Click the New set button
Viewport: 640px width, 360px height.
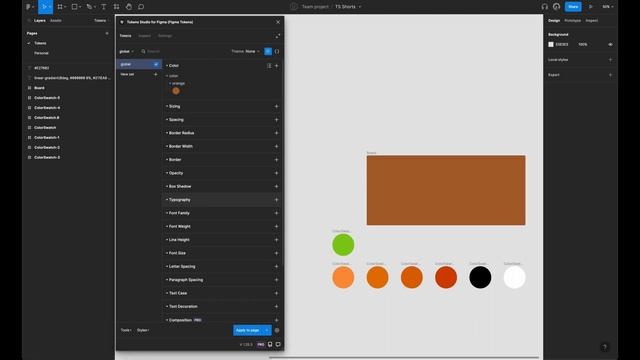tap(127, 74)
